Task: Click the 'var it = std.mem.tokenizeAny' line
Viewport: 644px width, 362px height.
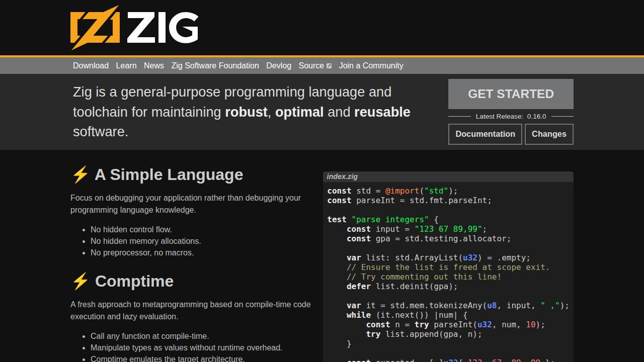Action: pyautogui.click(x=458, y=306)
